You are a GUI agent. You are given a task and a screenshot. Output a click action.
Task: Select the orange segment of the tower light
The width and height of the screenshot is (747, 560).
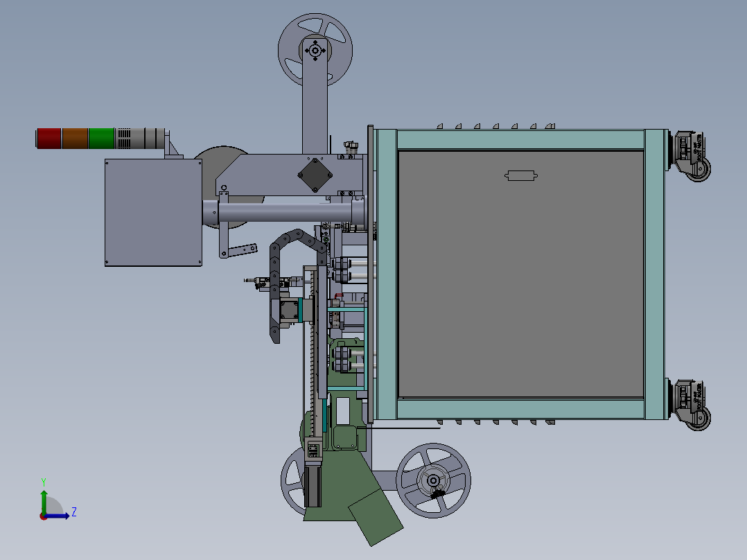pos(76,138)
